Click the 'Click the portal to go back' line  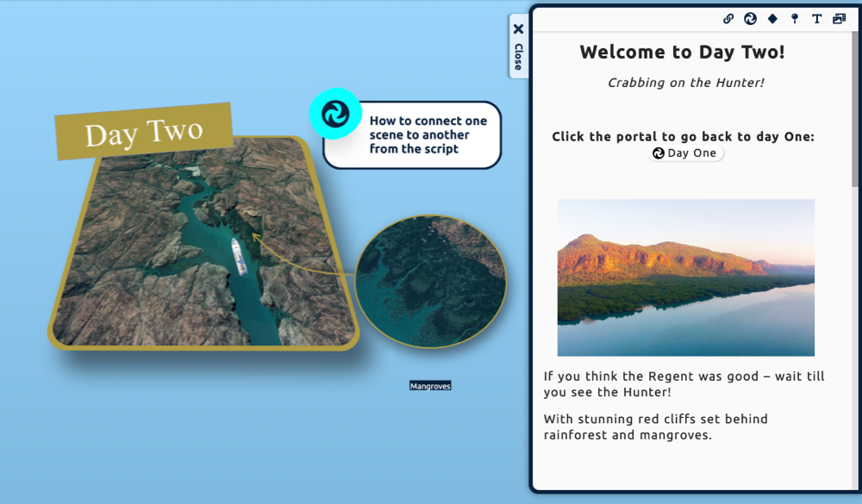coord(683,137)
